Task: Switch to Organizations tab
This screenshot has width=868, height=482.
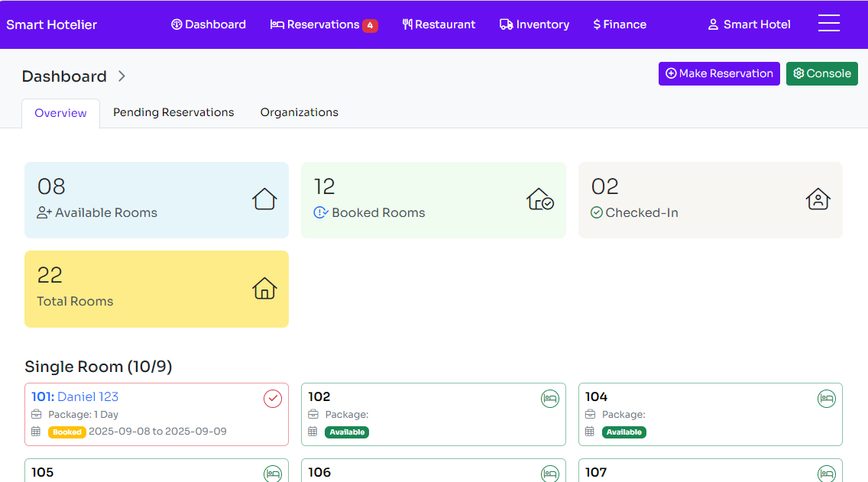Action: point(299,112)
